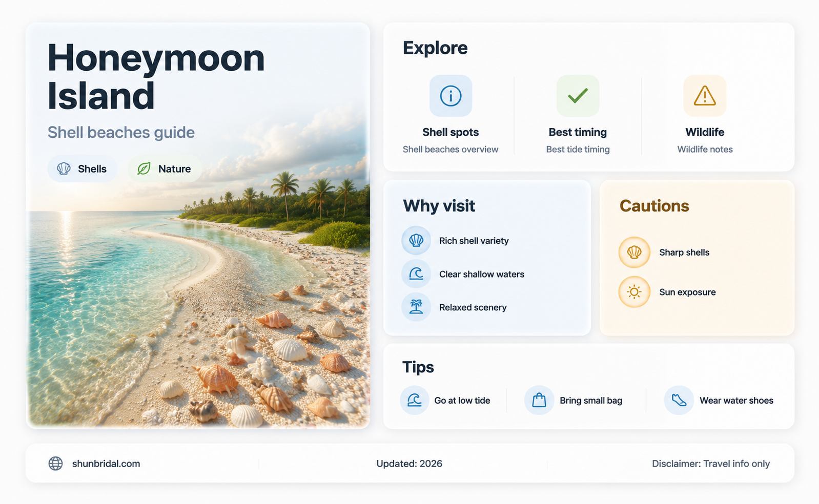Click the Disclaimer: Travel info only text

(x=711, y=464)
